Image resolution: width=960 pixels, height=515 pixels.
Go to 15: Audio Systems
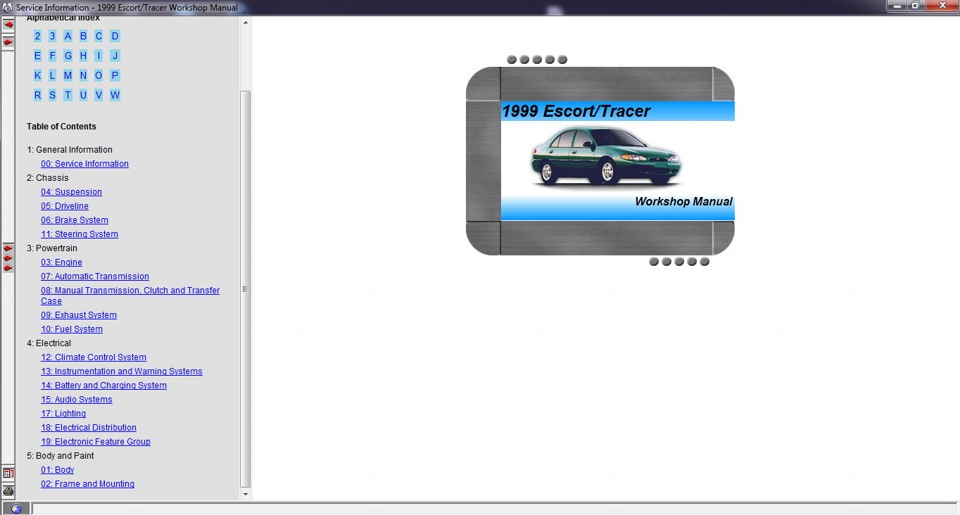pyautogui.click(x=77, y=399)
